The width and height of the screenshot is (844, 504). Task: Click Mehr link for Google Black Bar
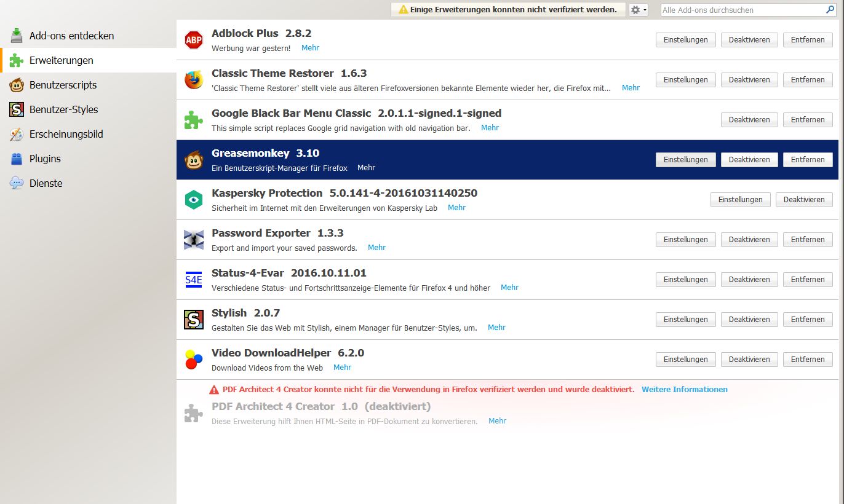pyautogui.click(x=490, y=128)
